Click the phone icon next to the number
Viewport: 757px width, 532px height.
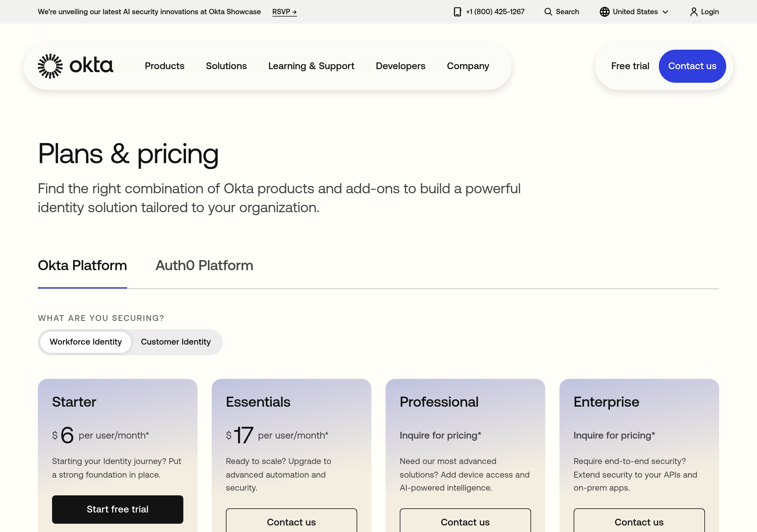click(x=457, y=12)
